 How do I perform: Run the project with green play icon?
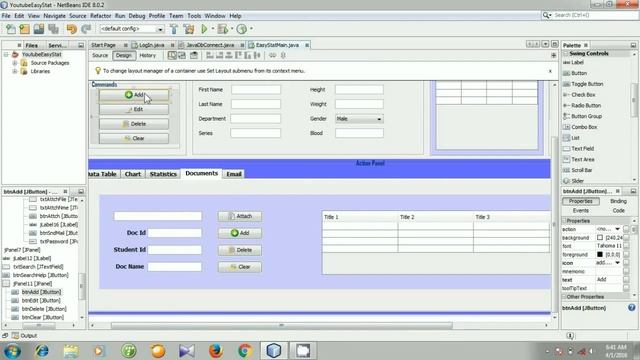pos(204,29)
